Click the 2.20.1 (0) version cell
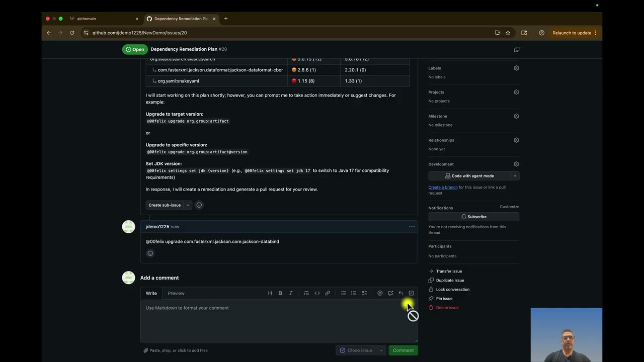This screenshot has height=362, width=644. 375,70
